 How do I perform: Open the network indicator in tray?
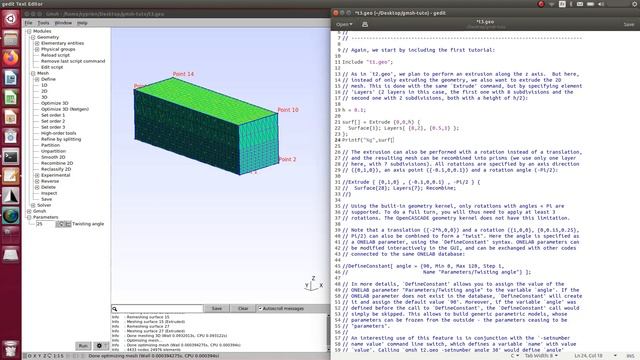pos(551,4)
